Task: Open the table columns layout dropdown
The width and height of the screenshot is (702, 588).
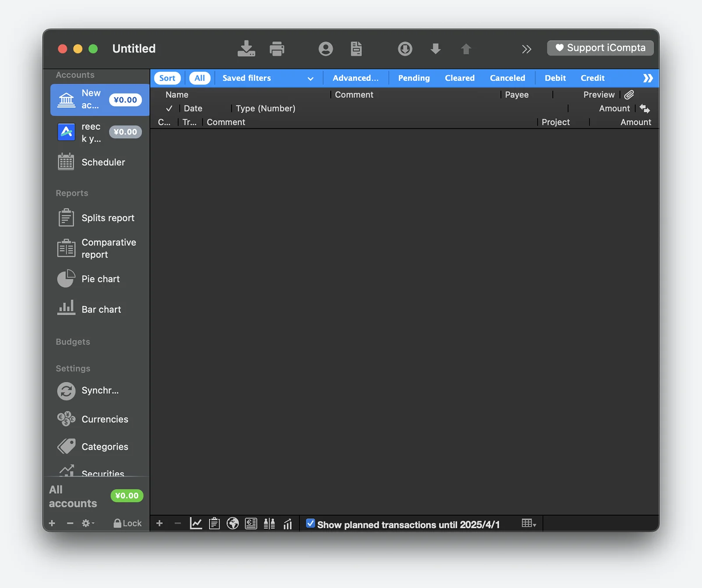Action: [529, 523]
